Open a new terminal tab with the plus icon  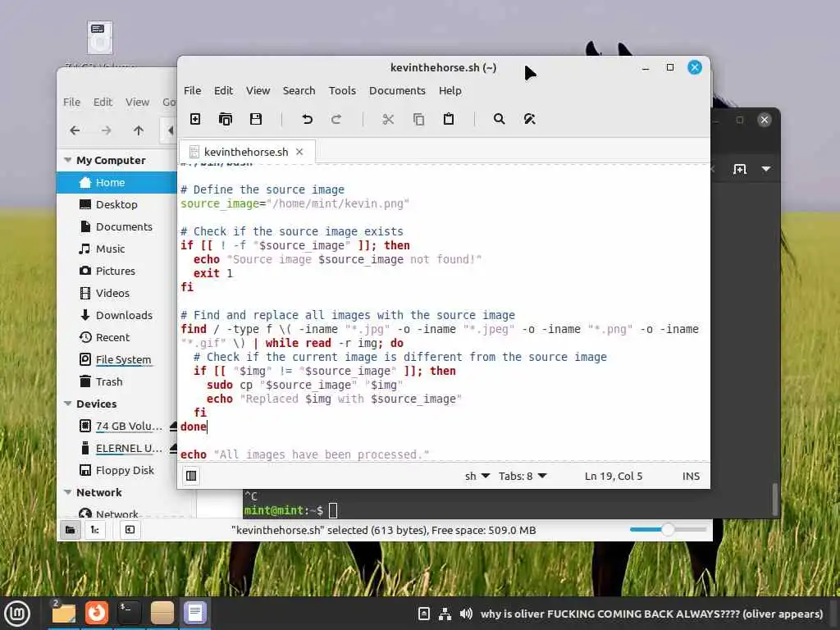(x=740, y=169)
